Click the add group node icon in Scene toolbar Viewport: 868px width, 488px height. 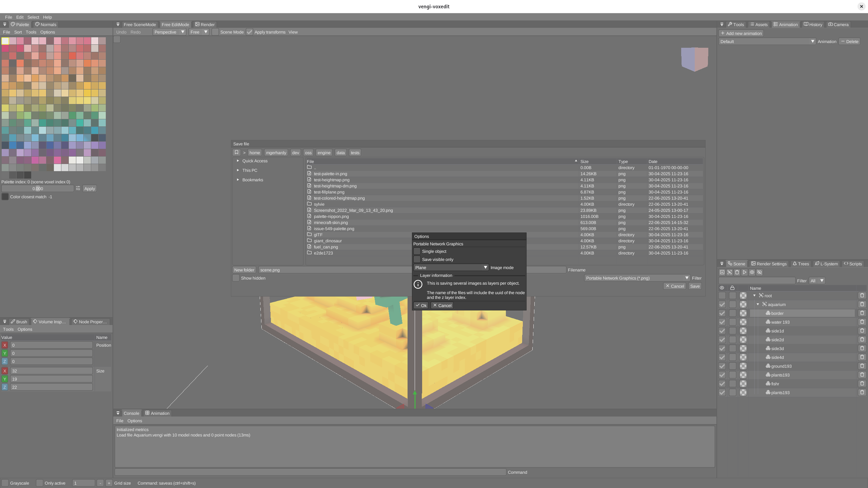(730, 272)
